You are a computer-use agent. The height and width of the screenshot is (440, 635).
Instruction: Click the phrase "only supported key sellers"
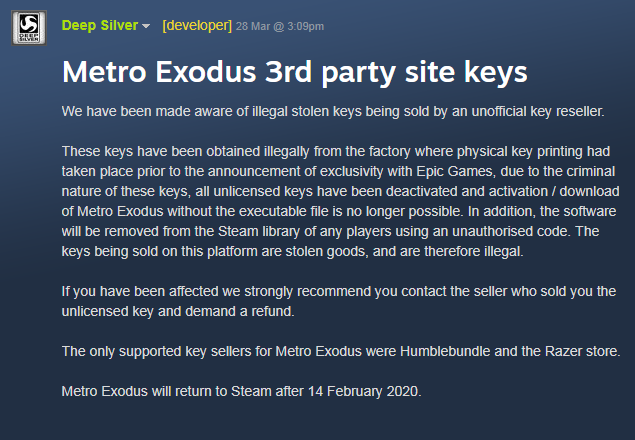point(178,351)
